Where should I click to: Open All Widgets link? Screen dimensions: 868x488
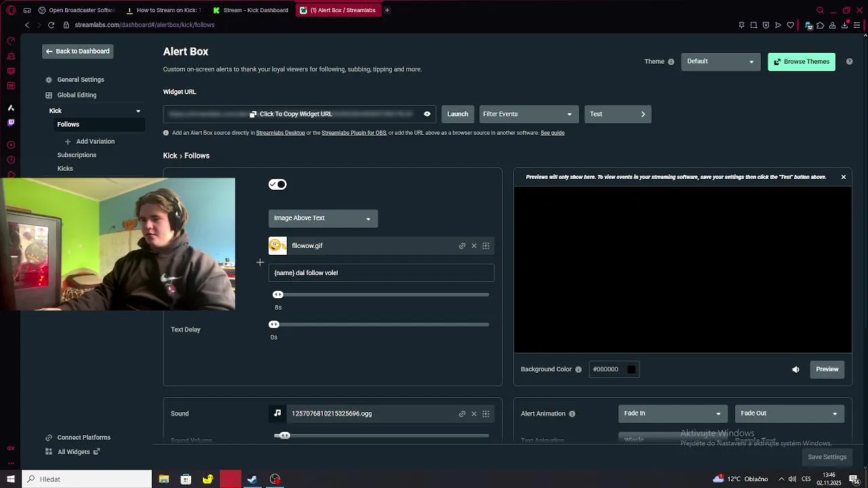tap(73, 452)
